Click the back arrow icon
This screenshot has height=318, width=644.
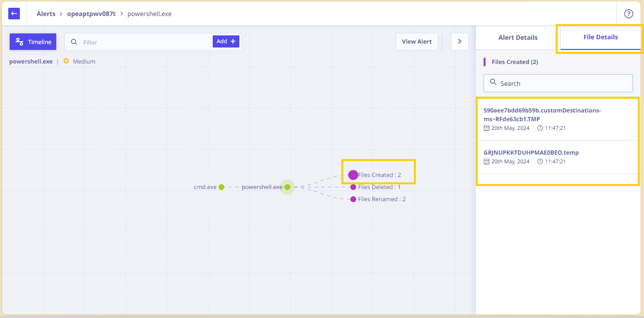click(x=14, y=14)
